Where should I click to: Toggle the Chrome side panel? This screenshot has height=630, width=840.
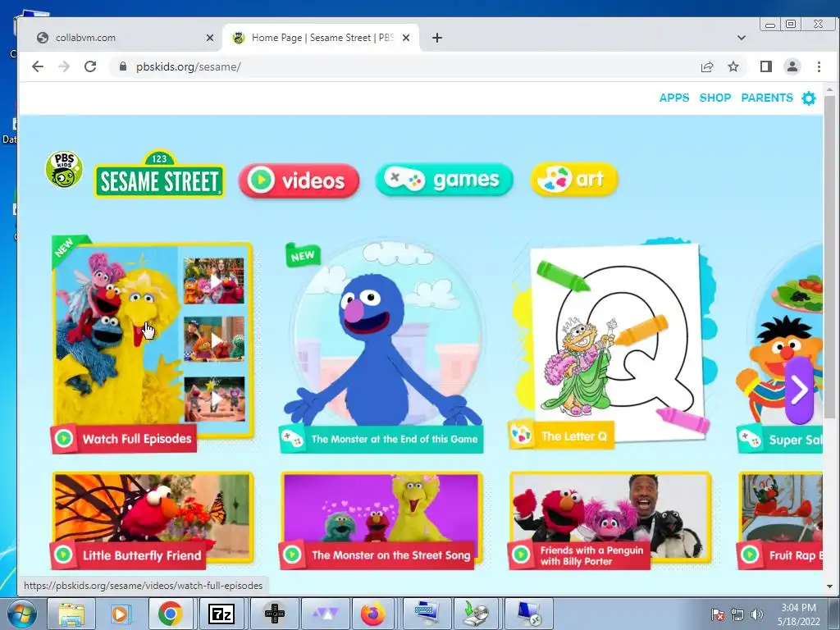(x=765, y=66)
